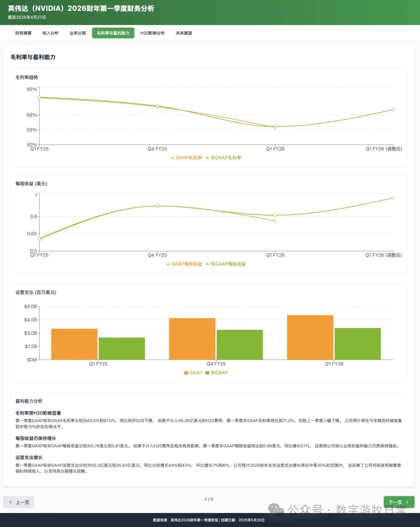The width and height of the screenshot is (420, 527).
Task: Click the Q1 FY26 (调整后) gross margin data point
Action: (x=393, y=110)
